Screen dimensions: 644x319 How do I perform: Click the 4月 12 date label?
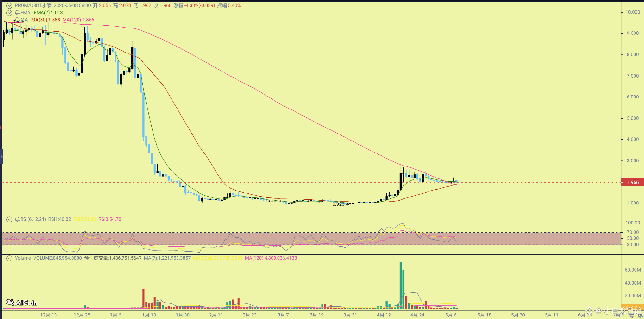click(x=384, y=315)
